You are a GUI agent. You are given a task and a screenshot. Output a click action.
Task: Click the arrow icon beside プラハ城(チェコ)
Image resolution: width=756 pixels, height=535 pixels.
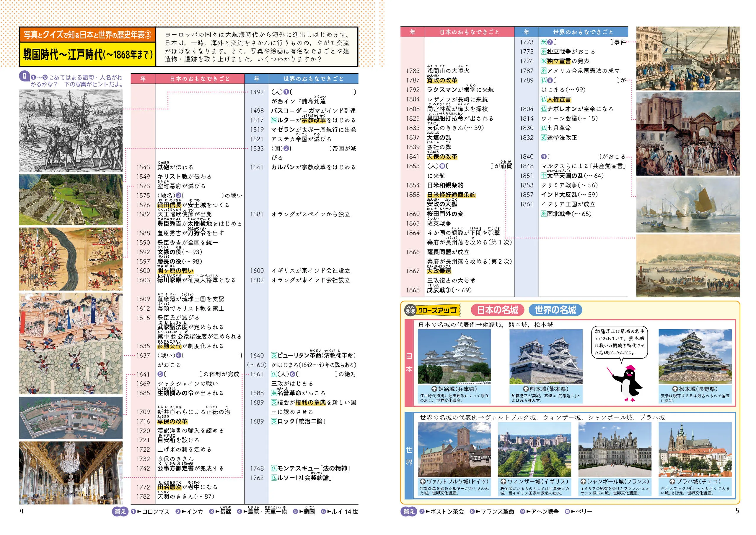click(673, 482)
